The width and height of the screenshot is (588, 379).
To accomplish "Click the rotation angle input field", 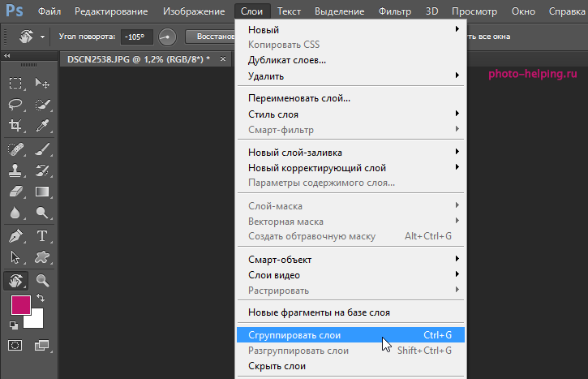I will coord(135,37).
